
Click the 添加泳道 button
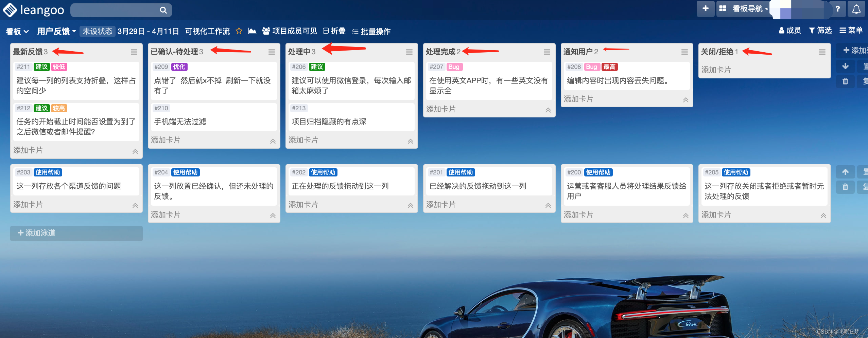[x=76, y=233]
